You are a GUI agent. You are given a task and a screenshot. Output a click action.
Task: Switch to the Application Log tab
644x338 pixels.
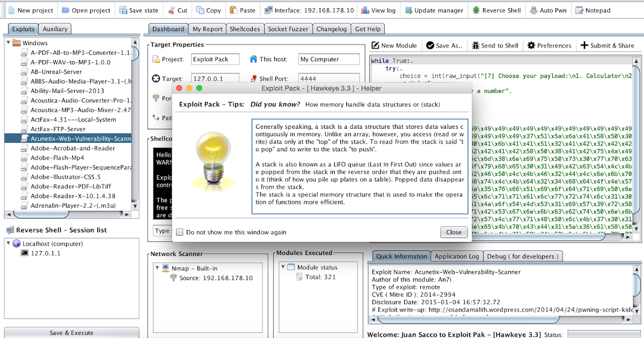tap(457, 256)
